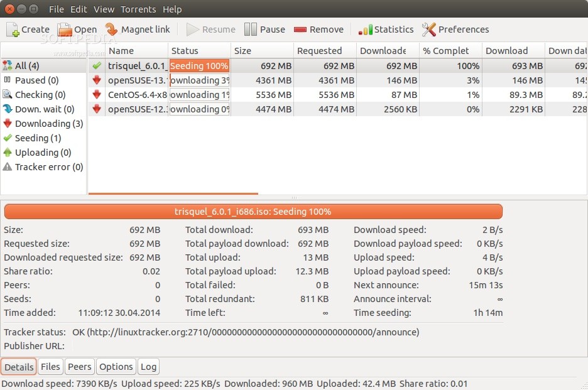Select Paused (0) filter icon
This screenshot has height=390, width=588.
point(8,80)
